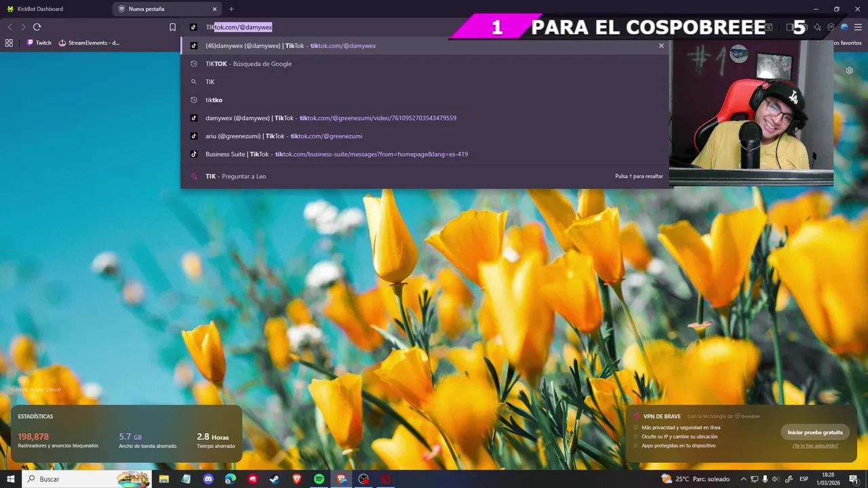Screen dimensions: 868x488
Task: Open the Windows notification center icon
Action: [x=854, y=479]
